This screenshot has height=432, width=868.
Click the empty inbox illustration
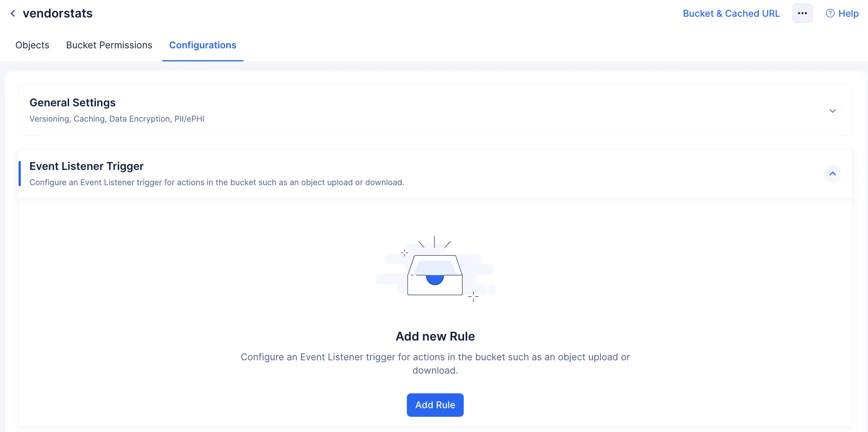[x=435, y=269]
